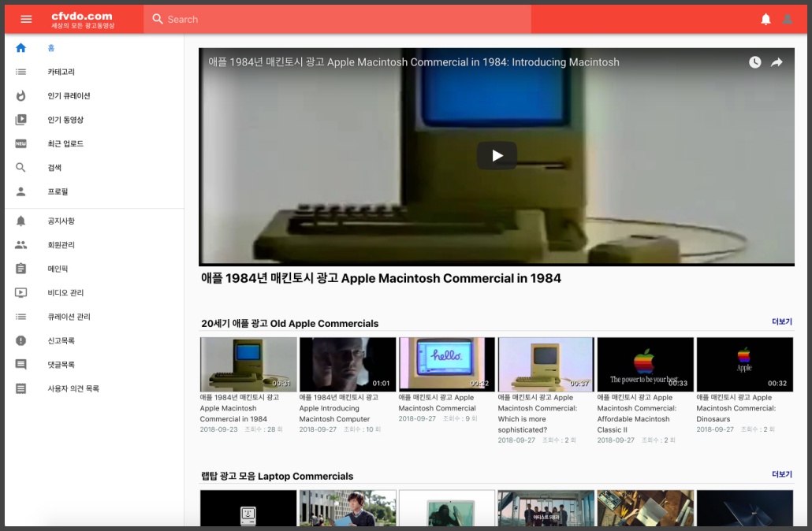Click 더보기 for Old Apple Commercials
Viewport: 812px width, 531px height.
pos(781,322)
